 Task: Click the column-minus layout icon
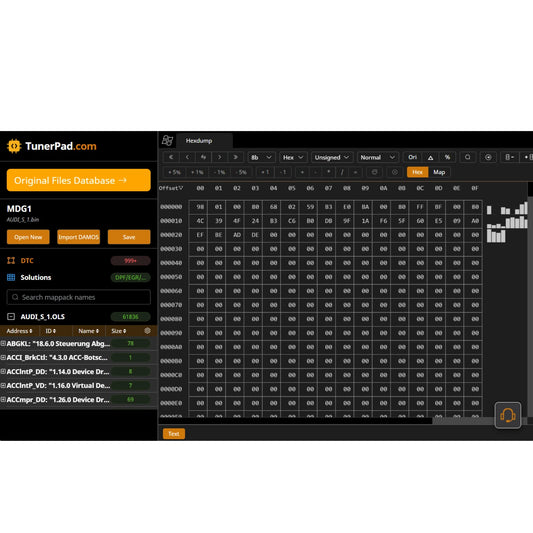click(509, 157)
